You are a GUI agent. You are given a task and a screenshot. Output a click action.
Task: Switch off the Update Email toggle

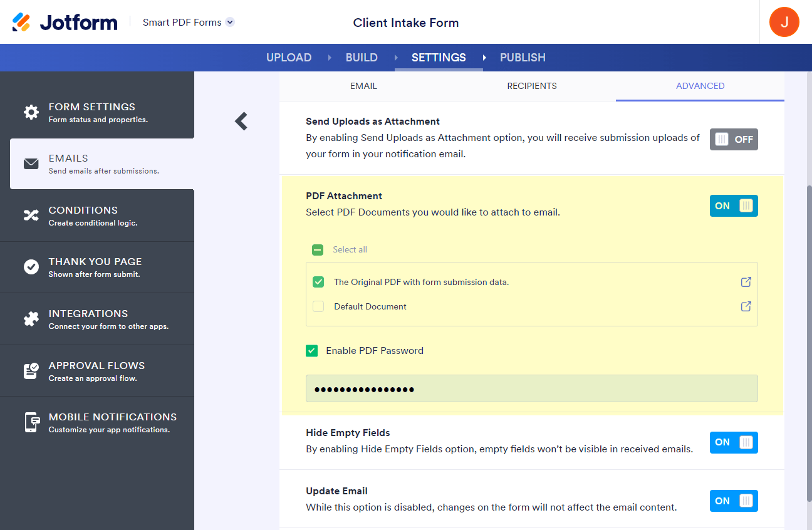pyautogui.click(x=734, y=501)
